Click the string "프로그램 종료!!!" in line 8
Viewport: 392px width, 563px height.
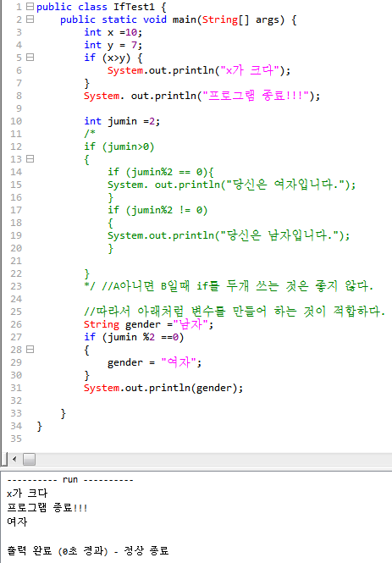coord(256,96)
